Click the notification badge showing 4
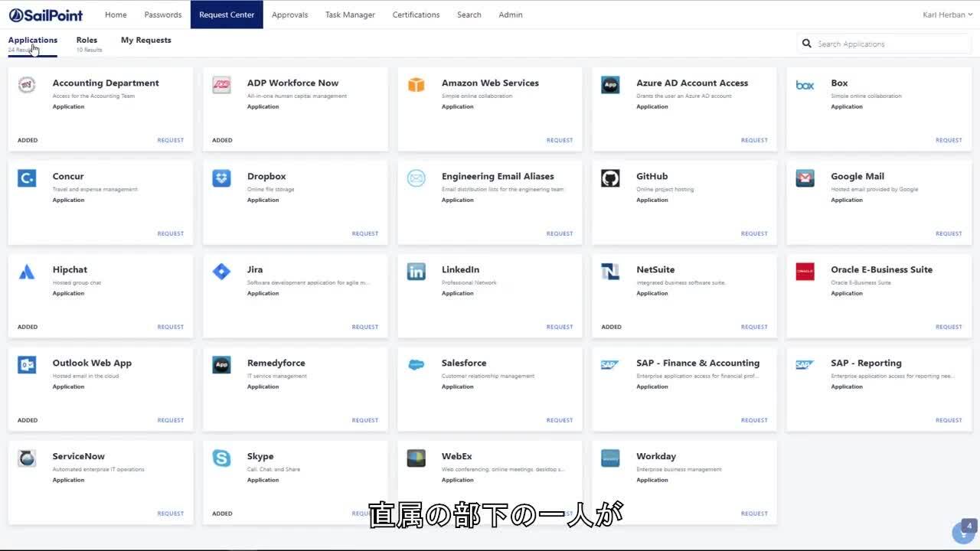Image resolution: width=980 pixels, height=551 pixels. pyautogui.click(x=969, y=526)
